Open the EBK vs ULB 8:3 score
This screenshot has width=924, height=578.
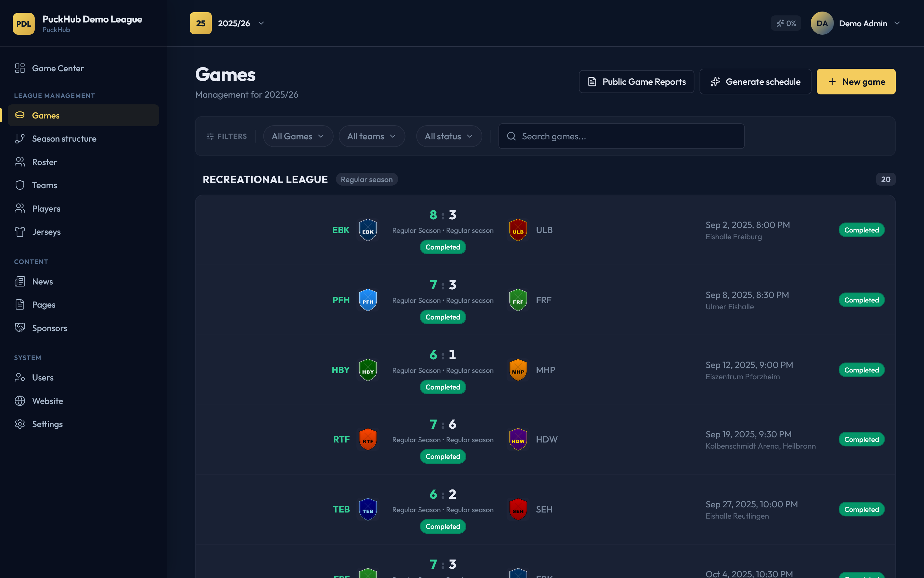[443, 215]
